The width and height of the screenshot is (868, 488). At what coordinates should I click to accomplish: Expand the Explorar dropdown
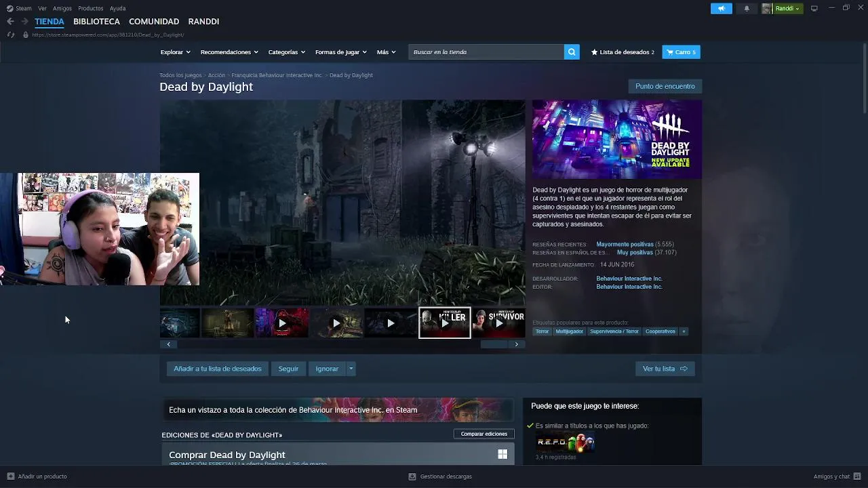click(x=175, y=52)
